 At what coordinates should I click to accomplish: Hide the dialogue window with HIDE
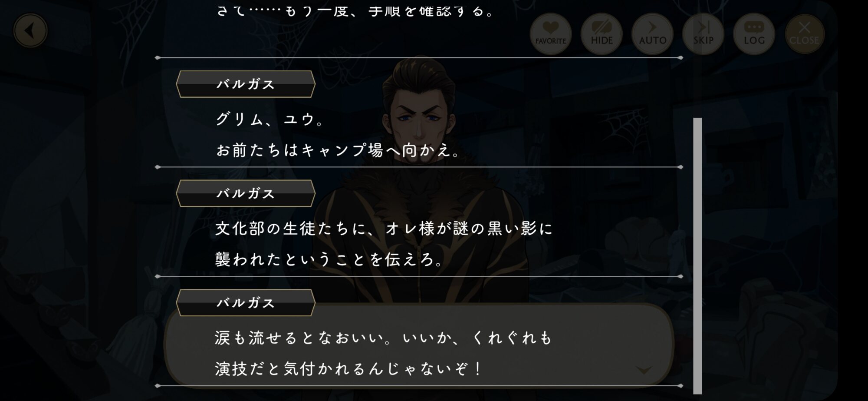click(602, 33)
